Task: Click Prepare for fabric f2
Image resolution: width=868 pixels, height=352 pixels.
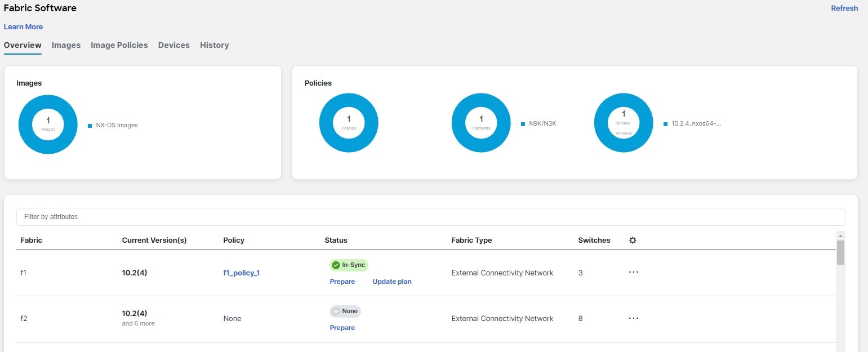Action: pyautogui.click(x=342, y=328)
